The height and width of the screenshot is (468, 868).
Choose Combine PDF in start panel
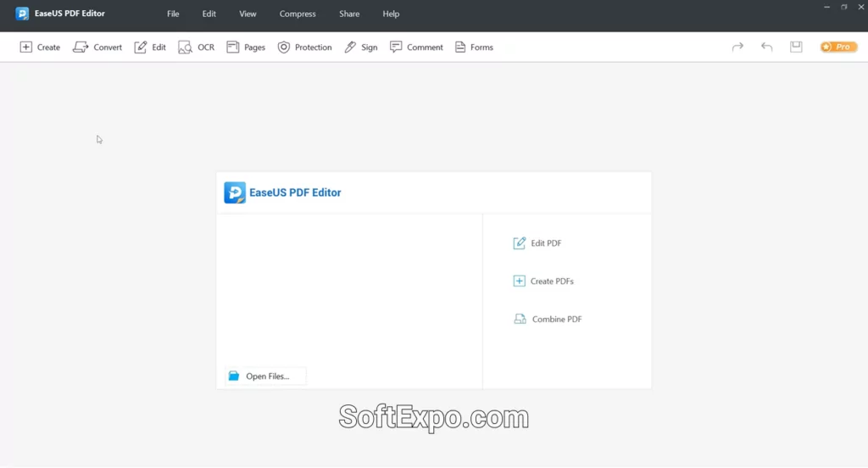click(548, 319)
